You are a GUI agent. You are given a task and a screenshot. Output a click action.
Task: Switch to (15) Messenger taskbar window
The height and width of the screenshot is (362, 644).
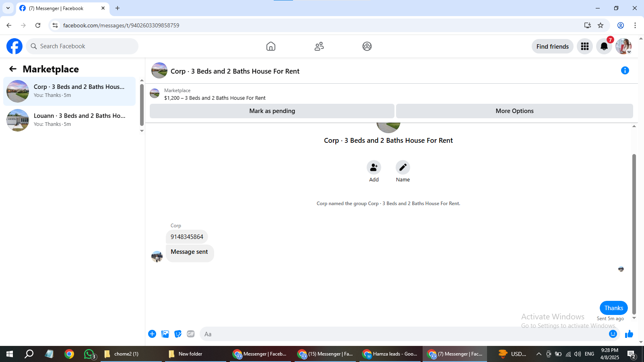coord(325,354)
